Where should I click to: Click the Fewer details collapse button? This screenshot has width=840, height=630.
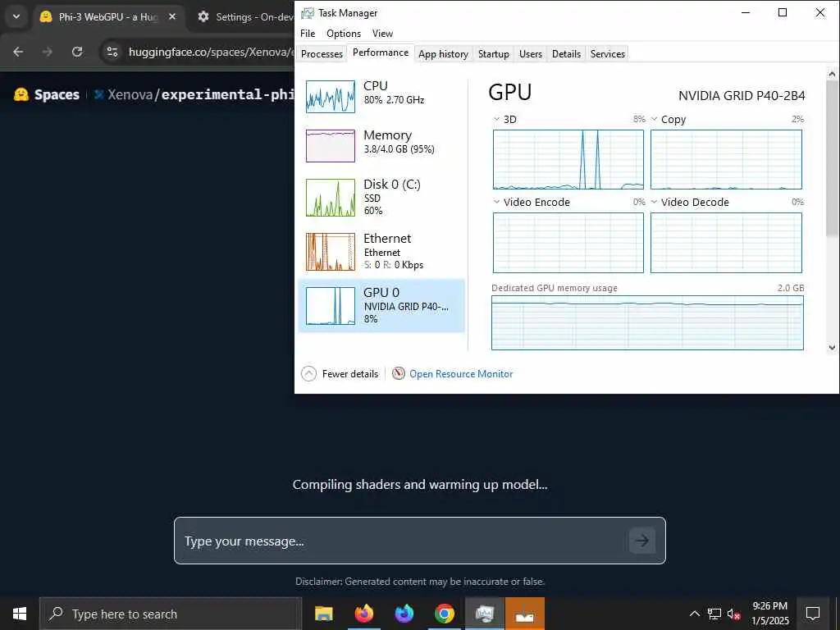(340, 373)
